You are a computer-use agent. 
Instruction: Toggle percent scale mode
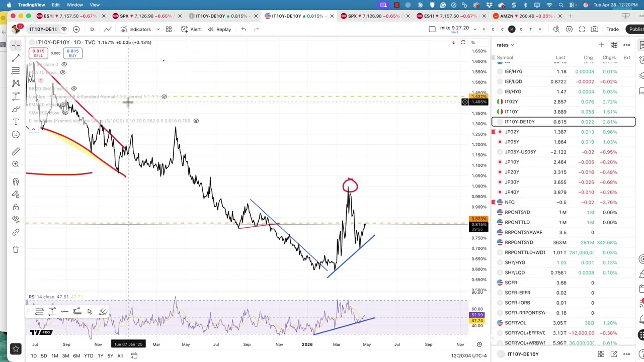[x=473, y=42]
